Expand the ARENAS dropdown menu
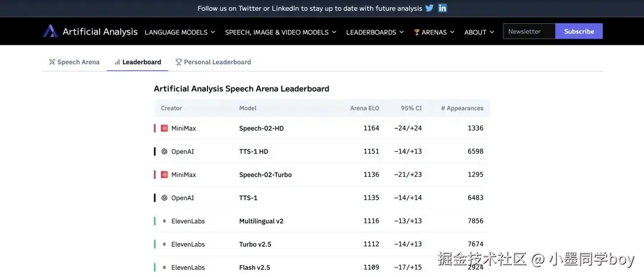The image size is (644, 277). point(434,32)
